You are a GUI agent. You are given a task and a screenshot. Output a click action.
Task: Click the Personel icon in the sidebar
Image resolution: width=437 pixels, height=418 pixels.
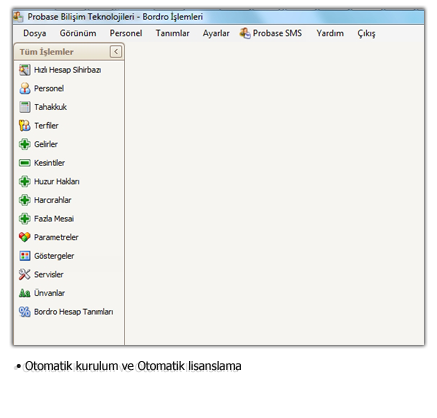(24, 89)
